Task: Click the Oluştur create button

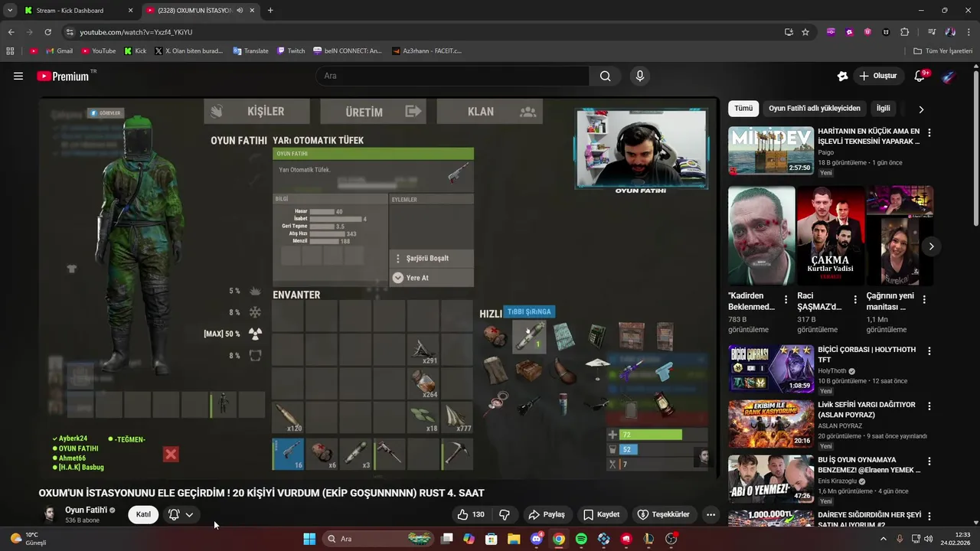Action: [877, 76]
